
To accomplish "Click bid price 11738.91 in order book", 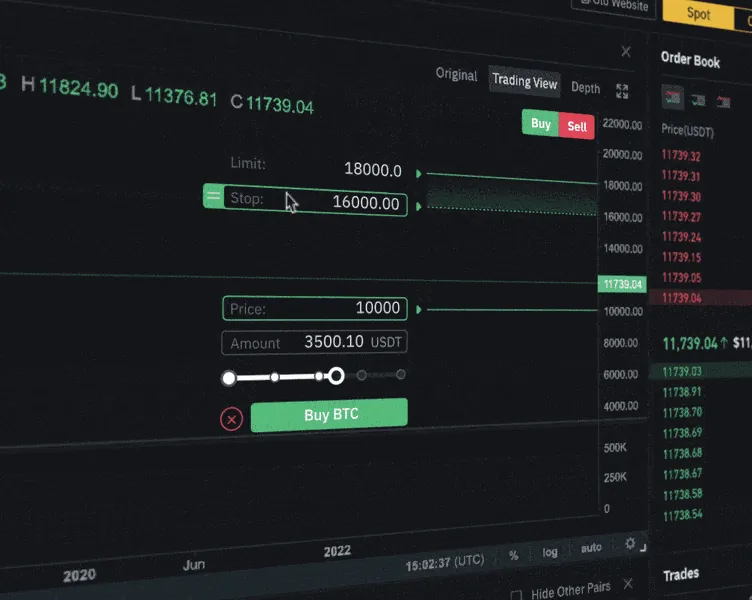I will pos(682,392).
